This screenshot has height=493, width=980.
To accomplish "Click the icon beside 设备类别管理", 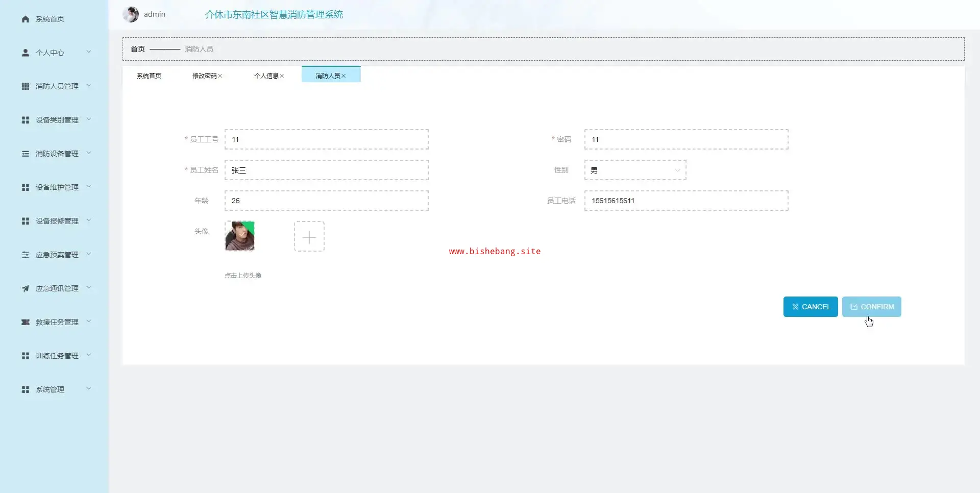I will click(26, 120).
